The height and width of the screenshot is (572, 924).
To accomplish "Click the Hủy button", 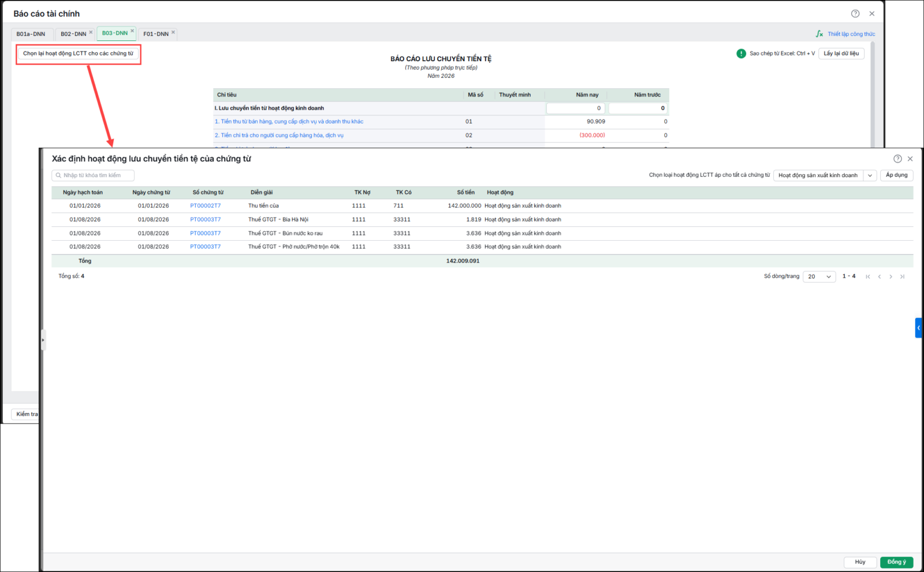I will point(860,562).
